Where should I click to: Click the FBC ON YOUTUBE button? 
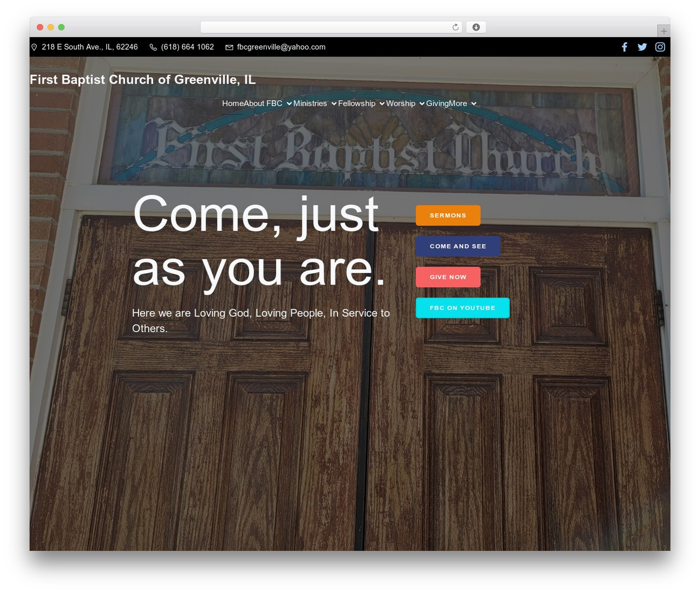pos(463,308)
